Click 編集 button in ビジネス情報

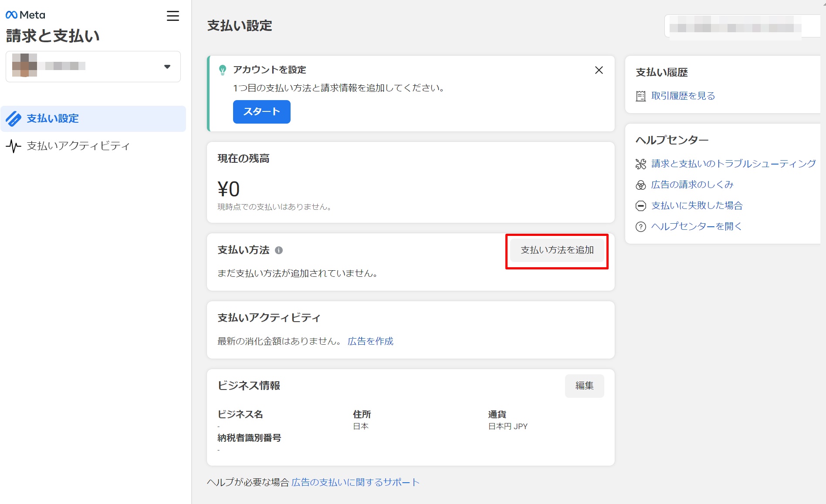coord(584,386)
